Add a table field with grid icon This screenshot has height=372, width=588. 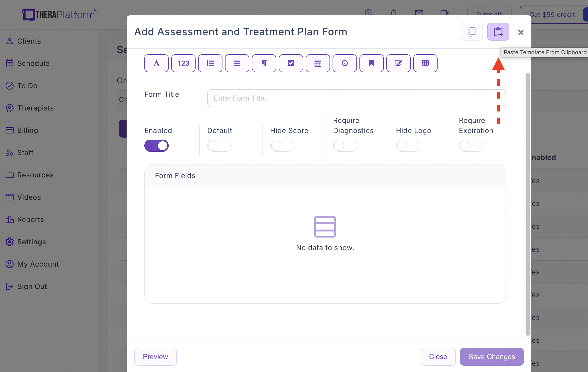pyautogui.click(x=425, y=63)
